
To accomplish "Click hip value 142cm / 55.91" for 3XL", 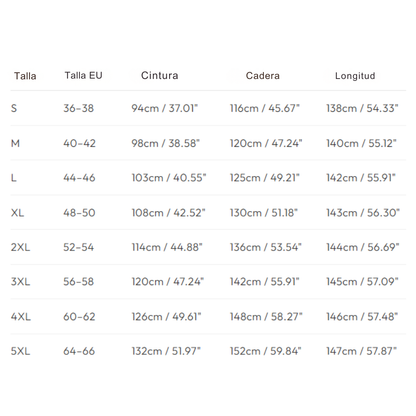I will (265, 282).
